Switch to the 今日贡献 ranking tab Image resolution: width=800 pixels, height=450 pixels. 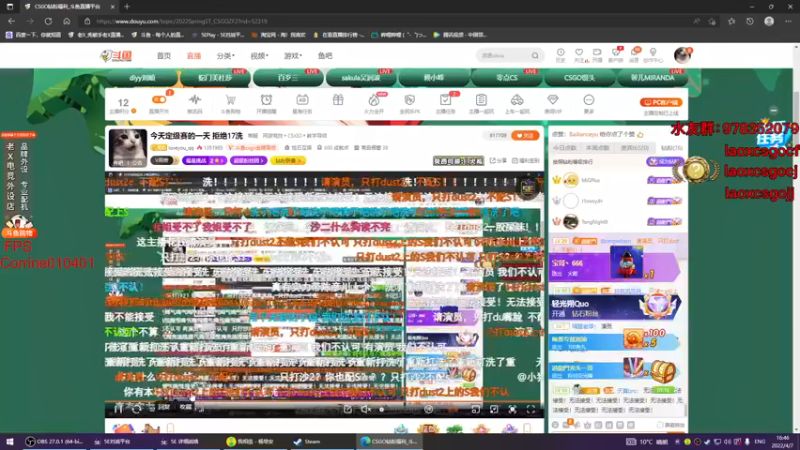tap(564, 148)
